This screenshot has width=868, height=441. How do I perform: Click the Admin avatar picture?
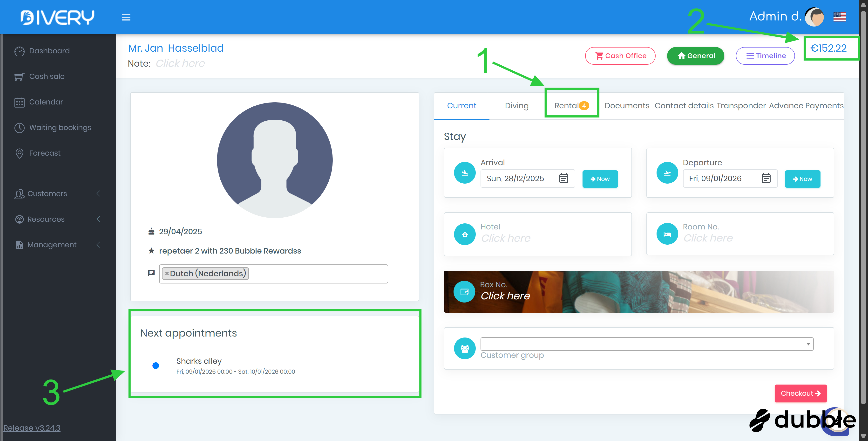814,16
